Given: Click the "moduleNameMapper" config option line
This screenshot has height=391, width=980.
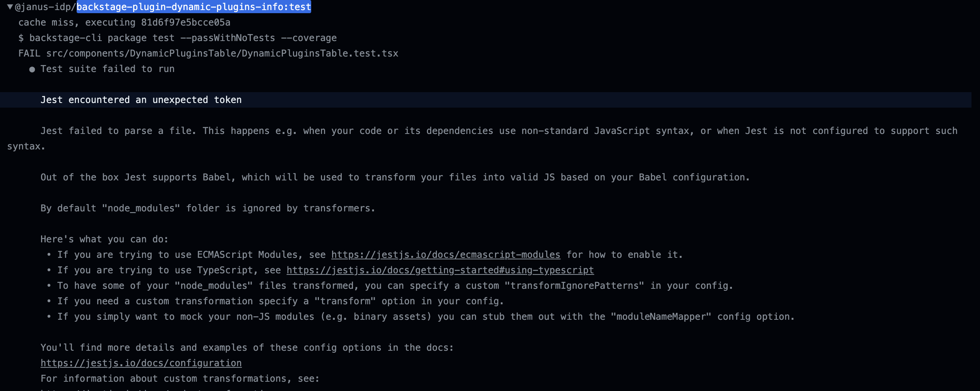Looking at the screenshot, I should (x=426, y=317).
